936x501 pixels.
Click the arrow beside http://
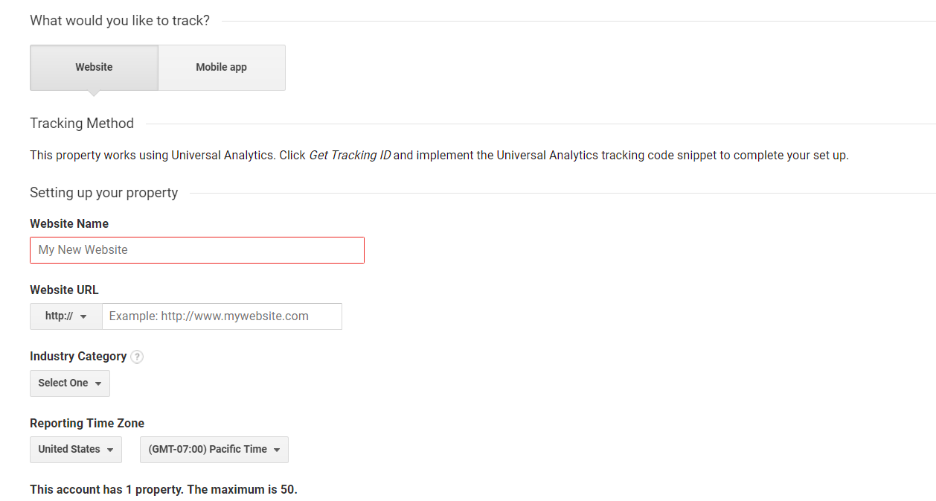tap(83, 317)
